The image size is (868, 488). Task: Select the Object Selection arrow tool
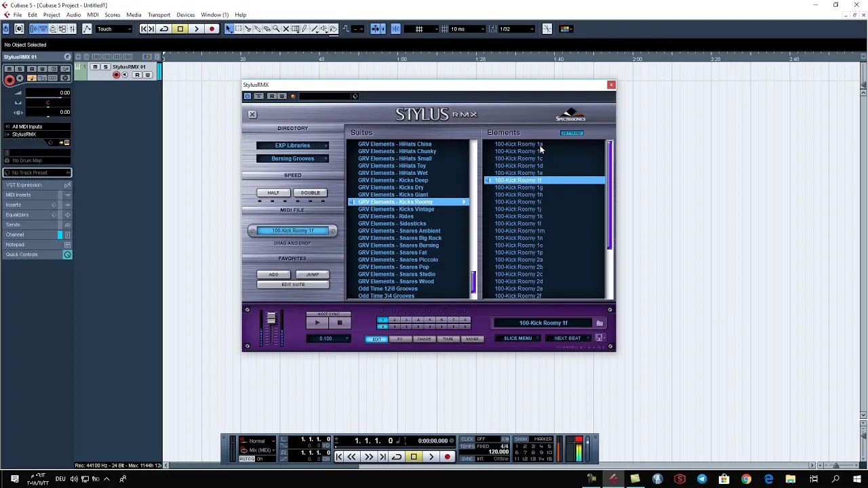coord(229,29)
